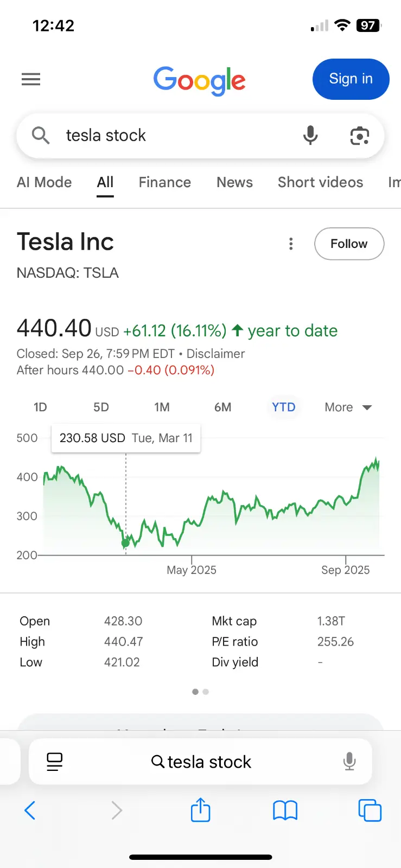This screenshot has height=868, width=401.
Task: Open the hamburger main menu
Action: [x=31, y=80]
